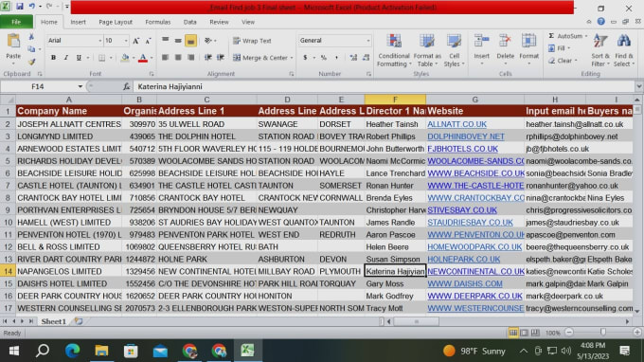The width and height of the screenshot is (644, 362).
Task: Select column F header
Action: (395, 100)
